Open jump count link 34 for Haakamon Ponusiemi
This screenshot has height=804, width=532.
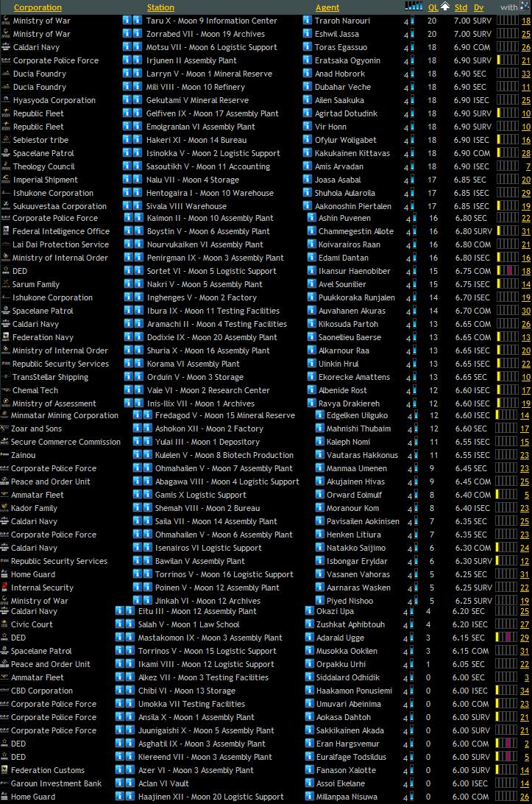coord(525,691)
